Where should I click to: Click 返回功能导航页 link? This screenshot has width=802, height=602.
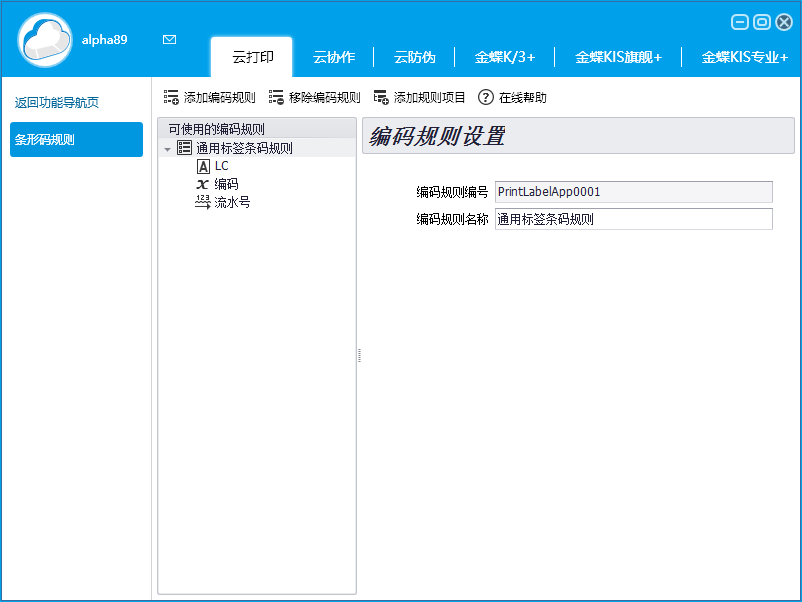coord(57,102)
